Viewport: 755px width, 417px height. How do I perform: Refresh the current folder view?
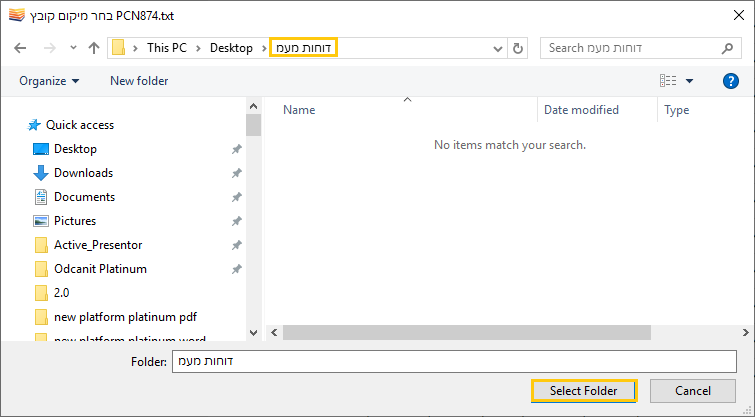click(x=518, y=48)
